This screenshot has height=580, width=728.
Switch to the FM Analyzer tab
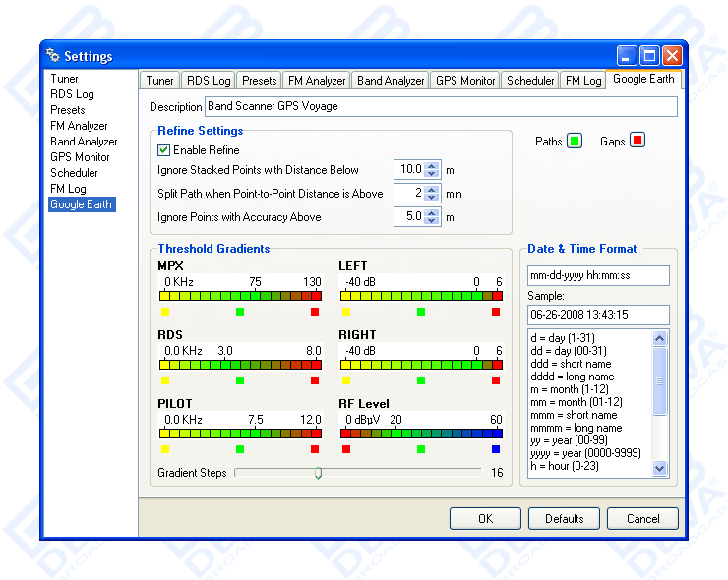coord(316,81)
